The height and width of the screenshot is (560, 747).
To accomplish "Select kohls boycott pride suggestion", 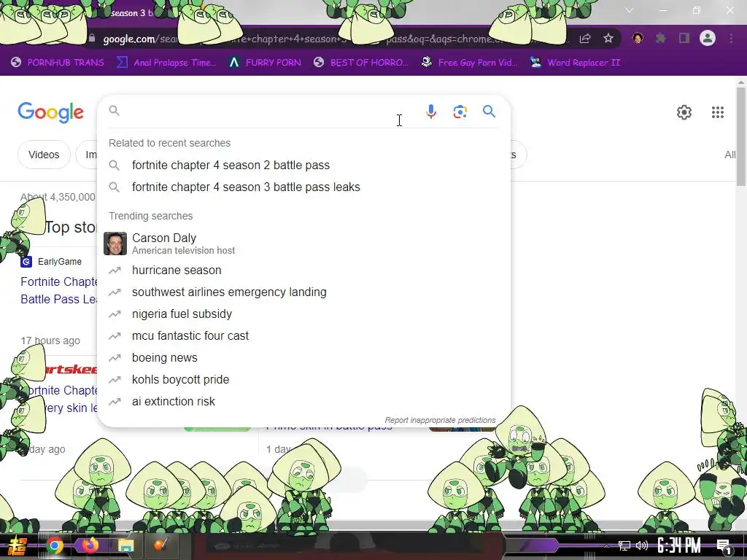I will [x=303, y=379].
